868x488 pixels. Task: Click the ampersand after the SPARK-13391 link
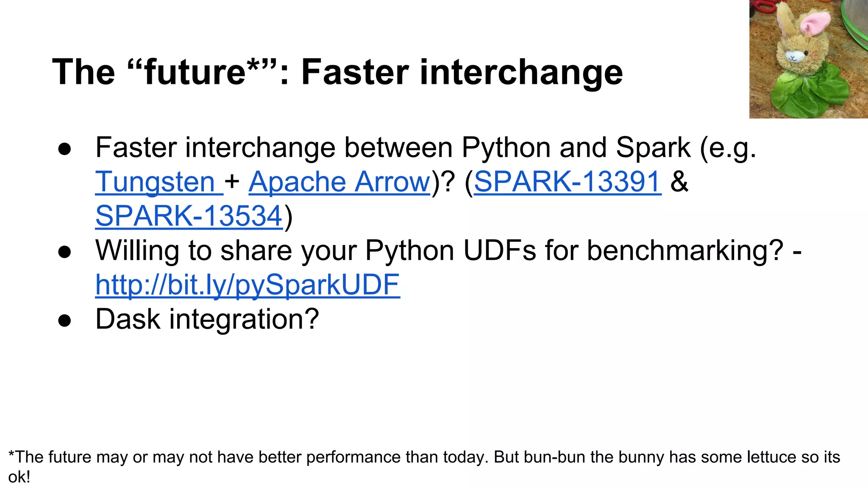tap(679, 182)
